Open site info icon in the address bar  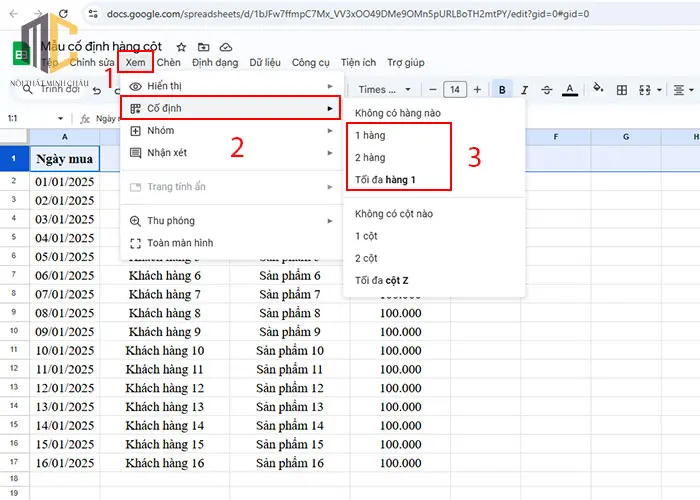pyautogui.click(x=93, y=14)
